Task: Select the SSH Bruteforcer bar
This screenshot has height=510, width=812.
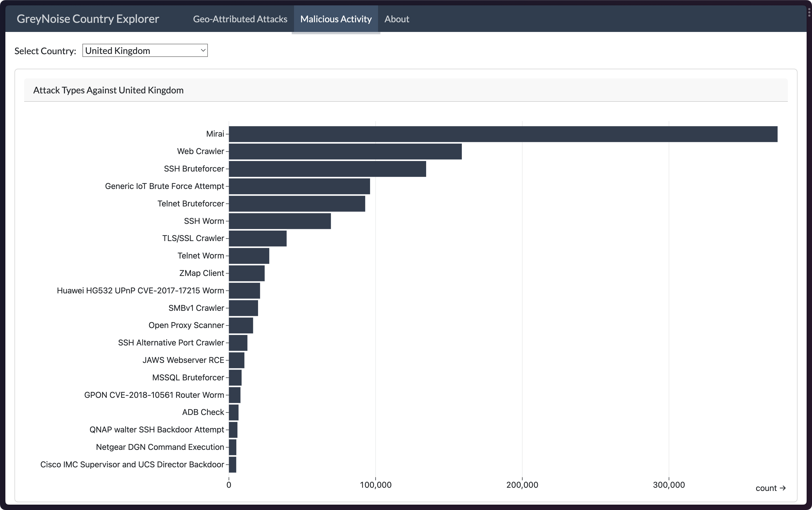Action: (x=327, y=169)
